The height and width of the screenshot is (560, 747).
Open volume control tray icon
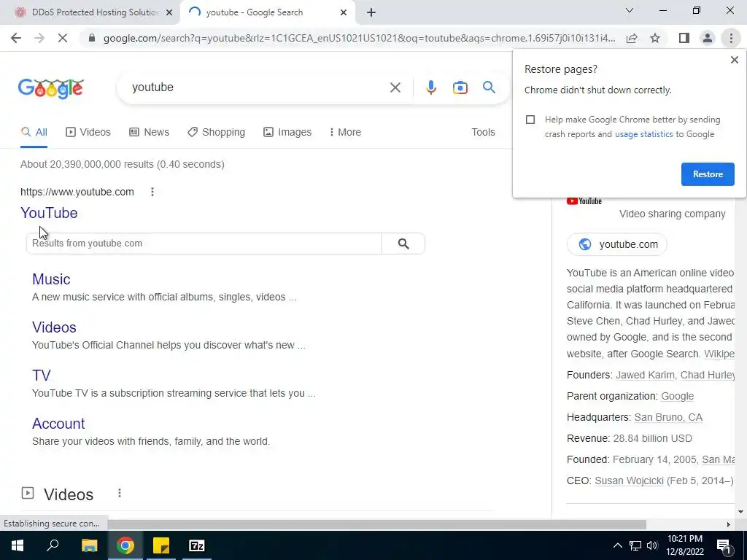click(x=652, y=545)
